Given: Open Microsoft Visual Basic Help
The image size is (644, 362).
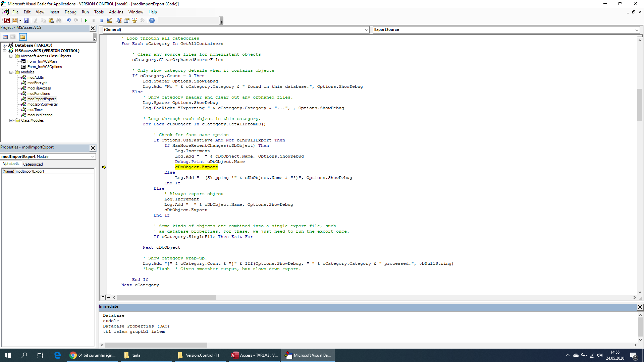Looking at the screenshot, I should pyautogui.click(x=152, y=20).
